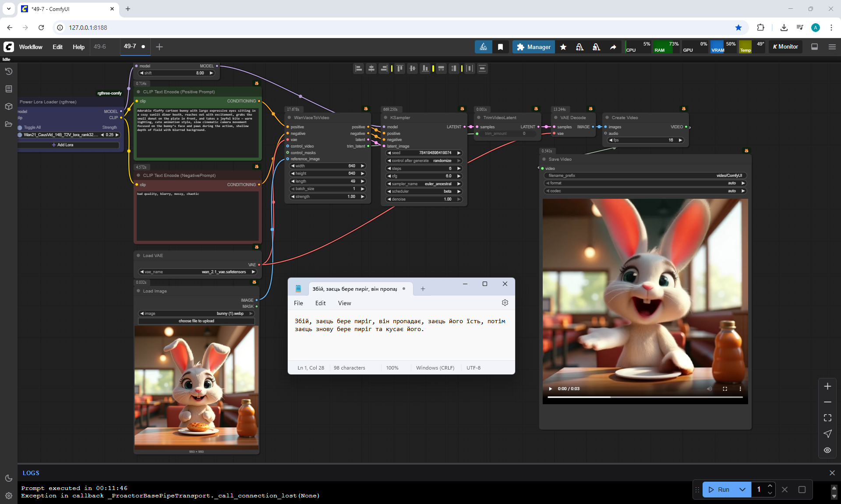Open the Workflow menu
The height and width of the screenshot is (504, 841).
31,47
